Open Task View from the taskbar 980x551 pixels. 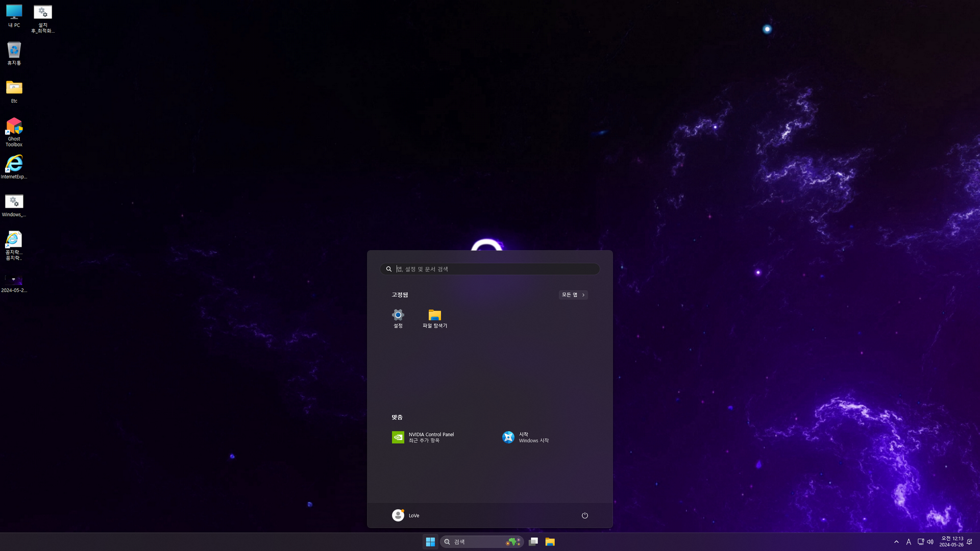point(533,542)
